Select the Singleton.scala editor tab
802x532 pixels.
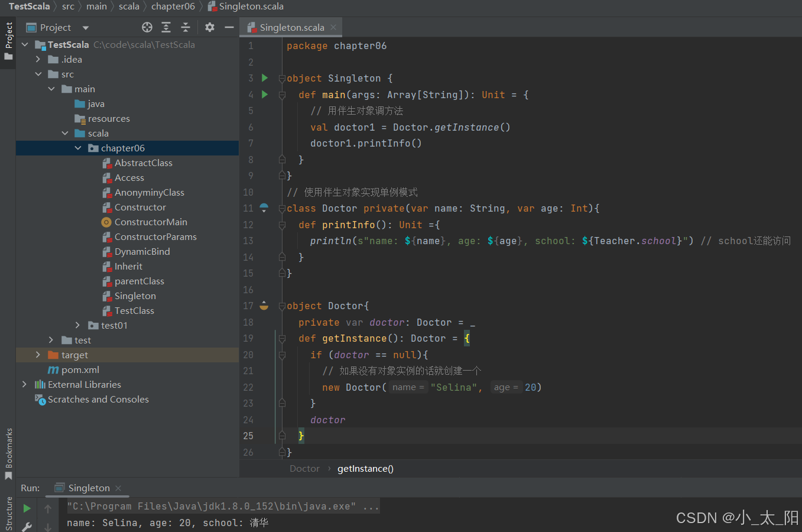point(291,27)
